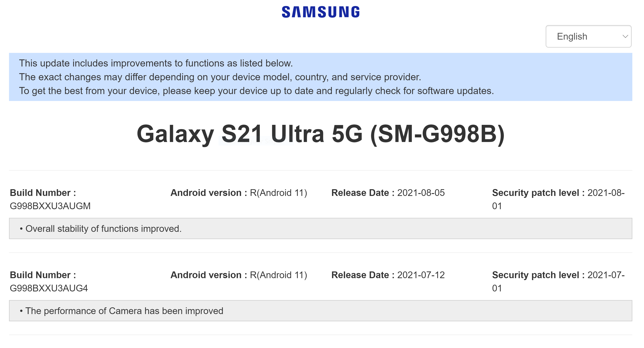
Task: Click build number G998BXXU3AUG4
Action: click(49, 288)
